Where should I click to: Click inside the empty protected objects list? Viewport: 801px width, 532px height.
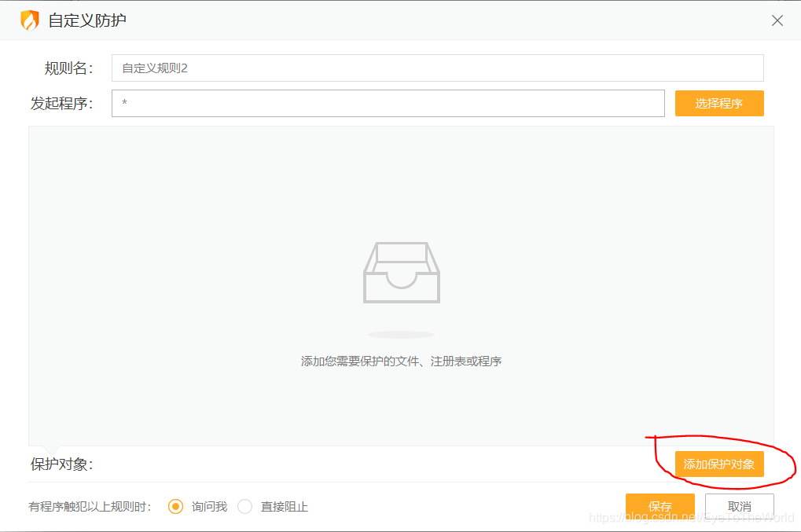pyautogui.click(x=401, y=196)
